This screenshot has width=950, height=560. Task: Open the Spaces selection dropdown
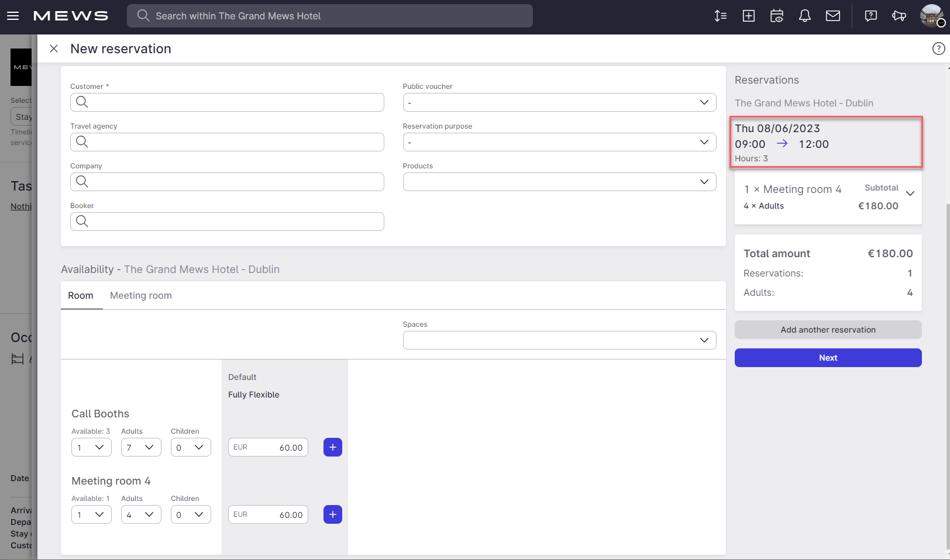pos(704,340)
